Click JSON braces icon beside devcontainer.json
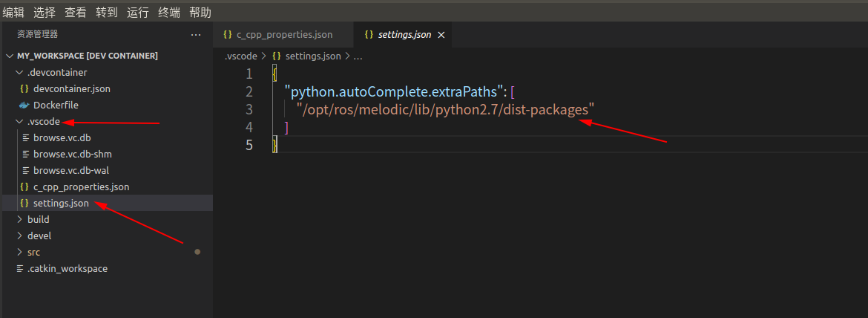This screenshot has height=318, width=868. click(x=24, y=88)
